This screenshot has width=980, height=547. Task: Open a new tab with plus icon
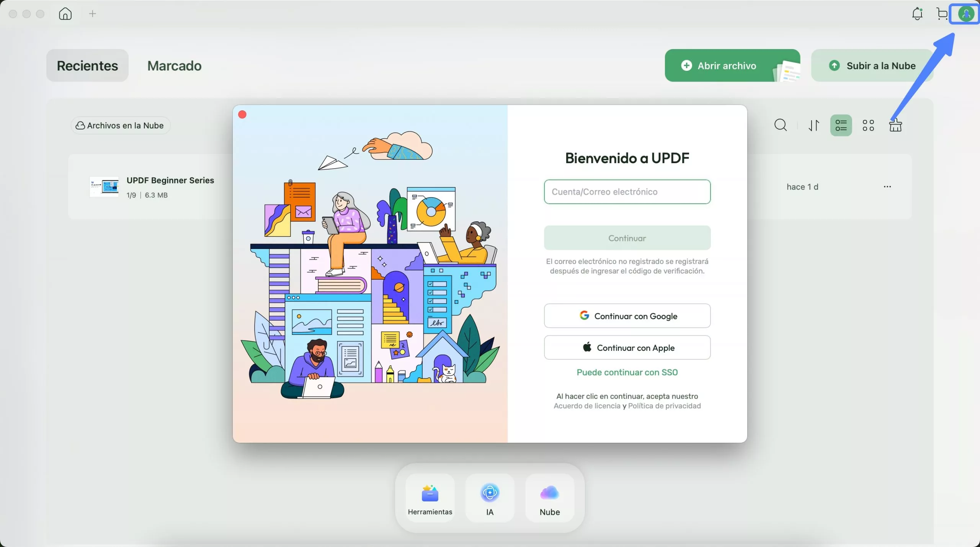[x=92, y=14]
